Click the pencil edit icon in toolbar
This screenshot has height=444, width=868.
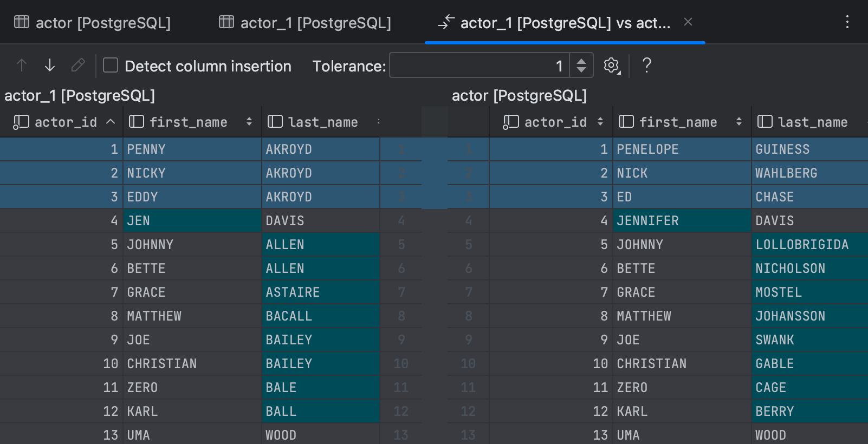78,66
